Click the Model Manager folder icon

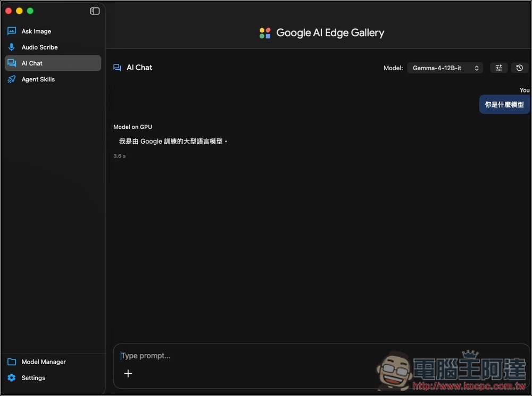[12, 362]
